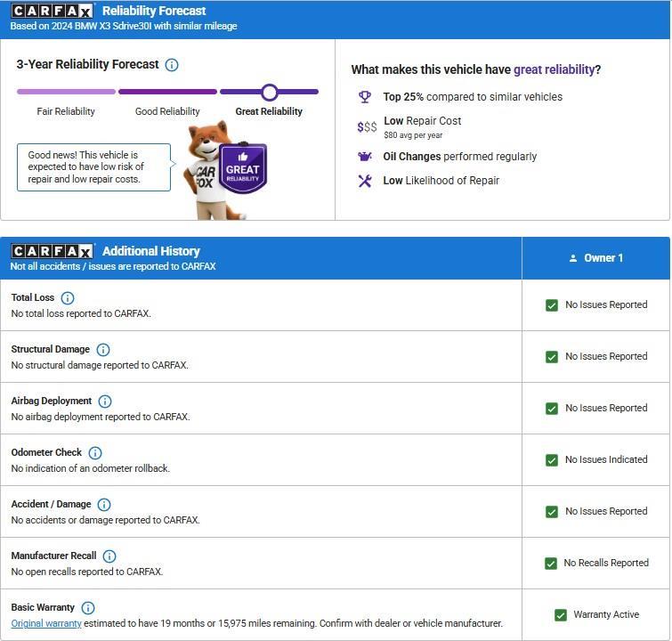Image resolution: width=672 pixels, height=641 pixels.
Task: Click '$80 avg per year' text
Action: 413,135
